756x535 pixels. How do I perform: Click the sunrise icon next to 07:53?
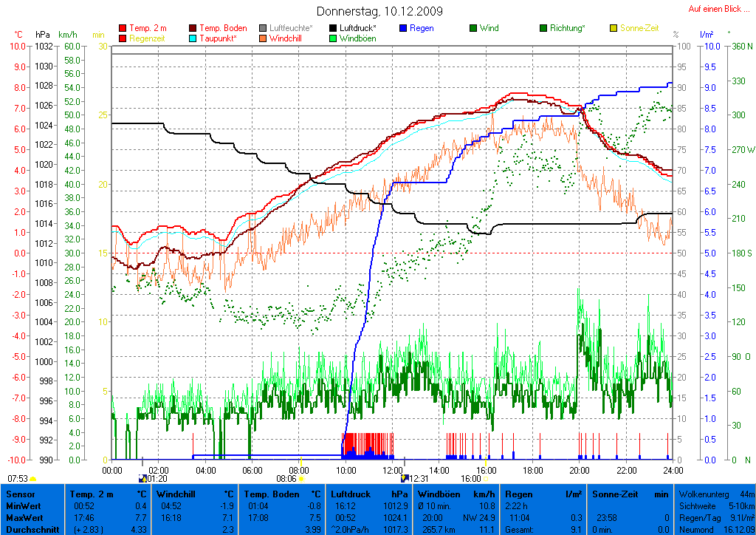click(33, 479)
